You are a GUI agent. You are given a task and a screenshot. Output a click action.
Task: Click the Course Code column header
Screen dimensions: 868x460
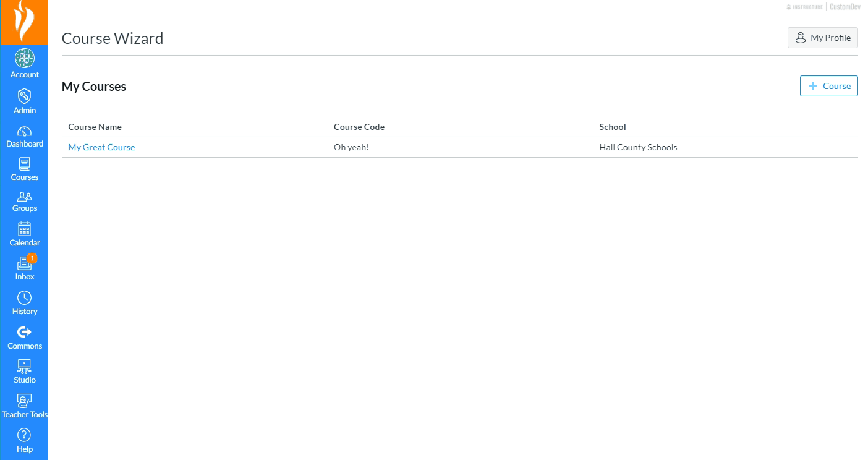pyautogui.click(x=359, y=127)
